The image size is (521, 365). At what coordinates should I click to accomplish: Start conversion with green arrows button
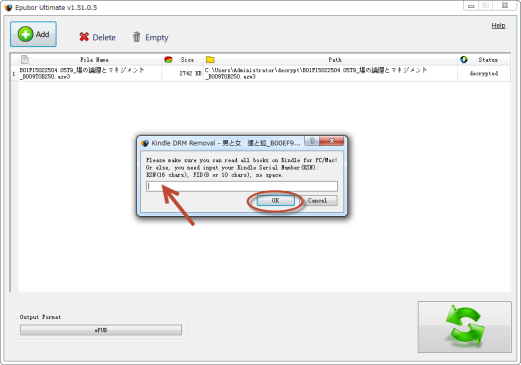(465, 327)
